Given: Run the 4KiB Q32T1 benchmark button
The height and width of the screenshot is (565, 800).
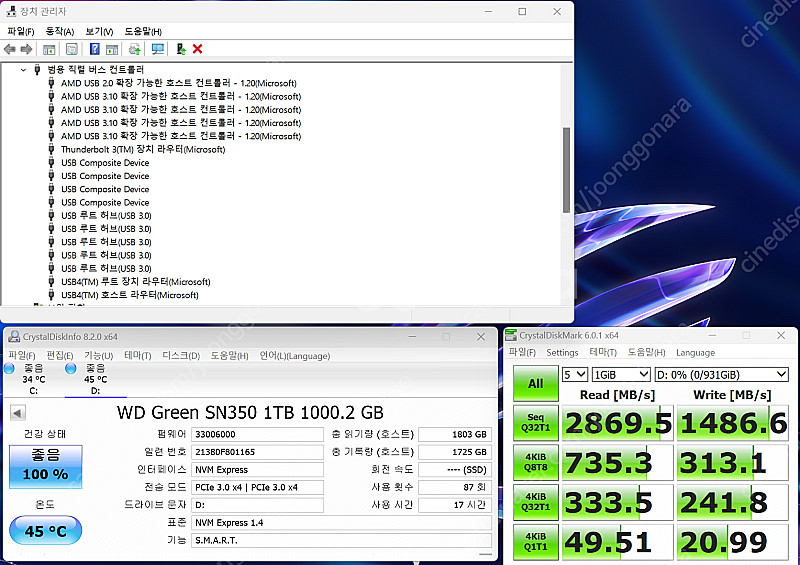Looking at the screenshot, I should click(x=536, y=502).
